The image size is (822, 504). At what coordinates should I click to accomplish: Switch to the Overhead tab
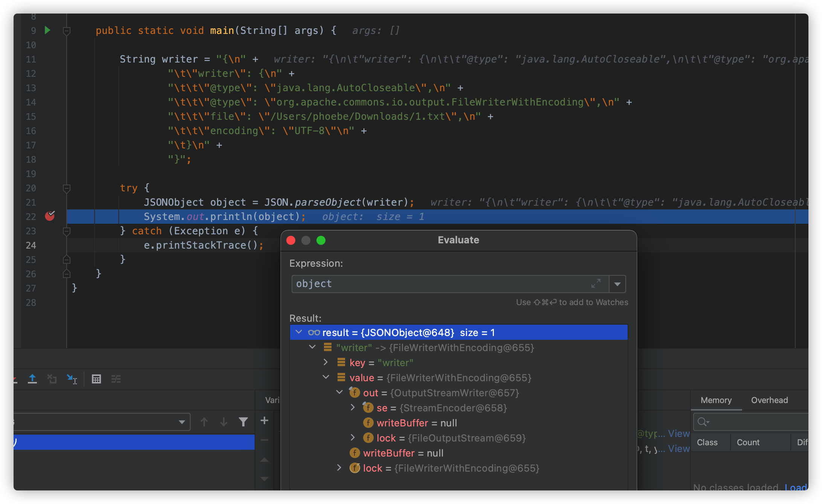coord(769,400)
